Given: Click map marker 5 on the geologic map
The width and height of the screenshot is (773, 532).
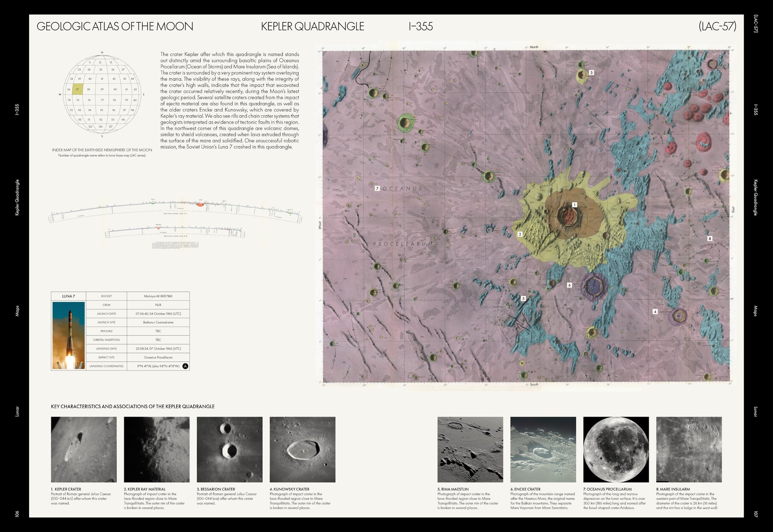Looking at the screenshot, I should 523,298.
